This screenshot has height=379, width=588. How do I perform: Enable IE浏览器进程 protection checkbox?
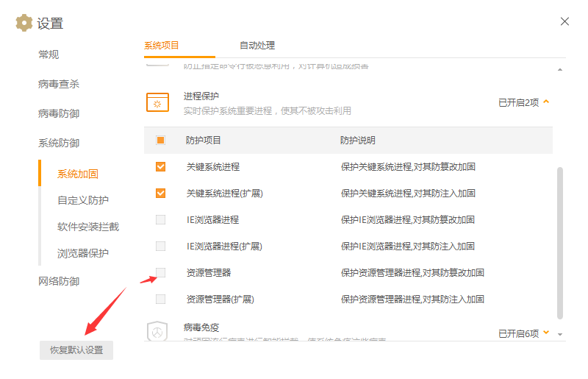pos(160,219)
